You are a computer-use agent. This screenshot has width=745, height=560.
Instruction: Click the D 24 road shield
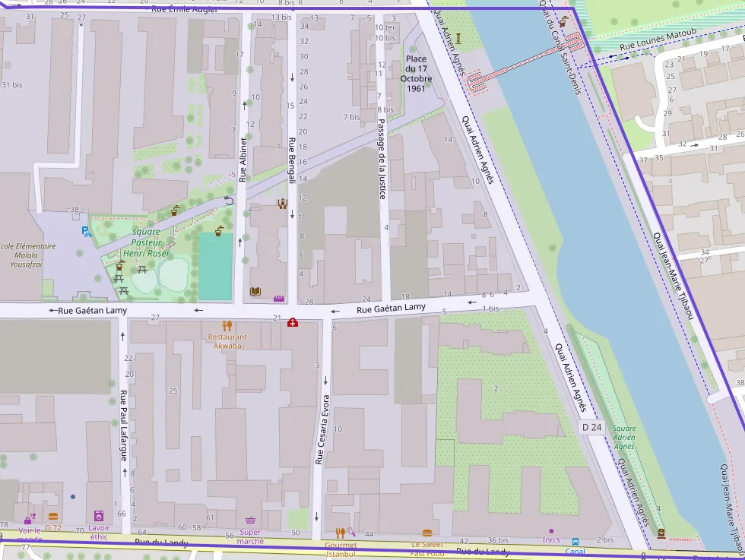pyautogui.click(x=591, y=428)
